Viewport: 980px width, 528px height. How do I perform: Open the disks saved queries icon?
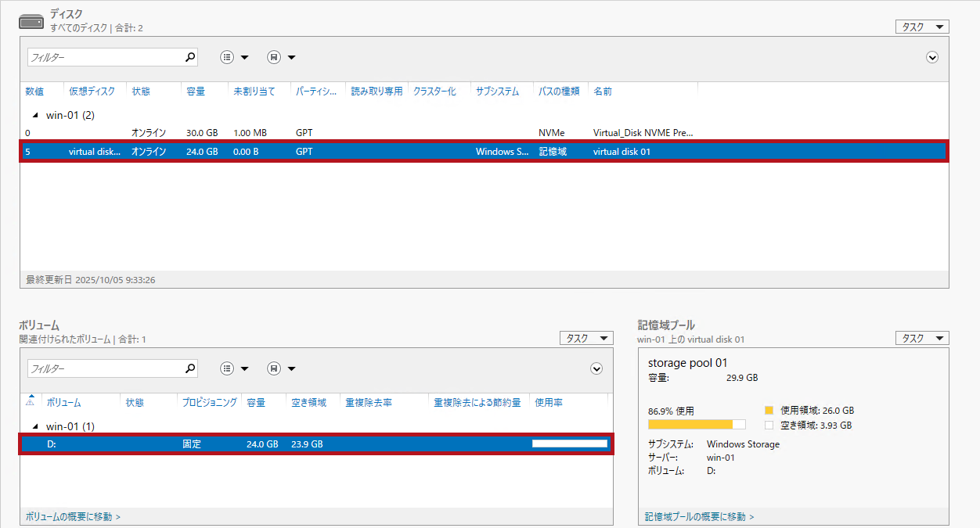click(x=274, y=57)
